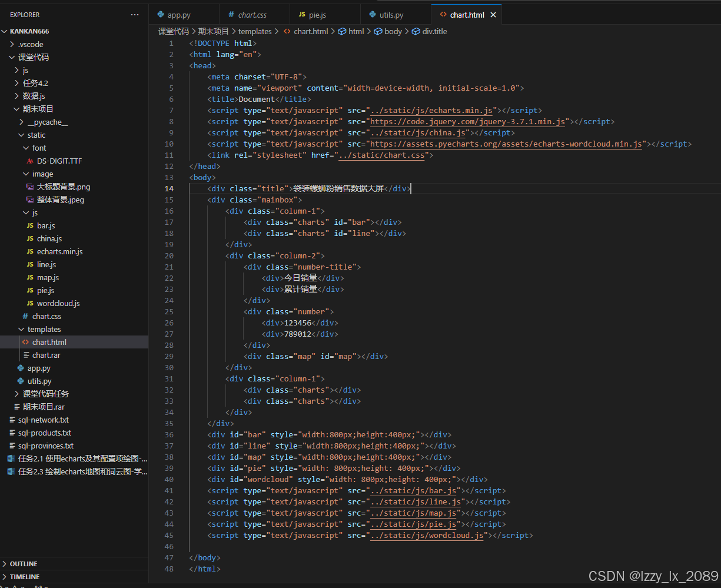Click line number 29 in gutter
Screen dimensions: 721x588
[169, 357]
